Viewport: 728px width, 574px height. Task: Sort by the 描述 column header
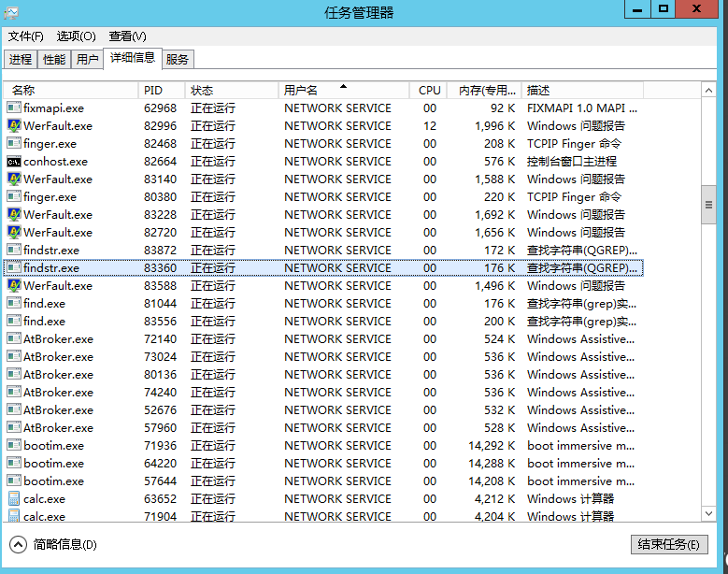coord(582,90)
